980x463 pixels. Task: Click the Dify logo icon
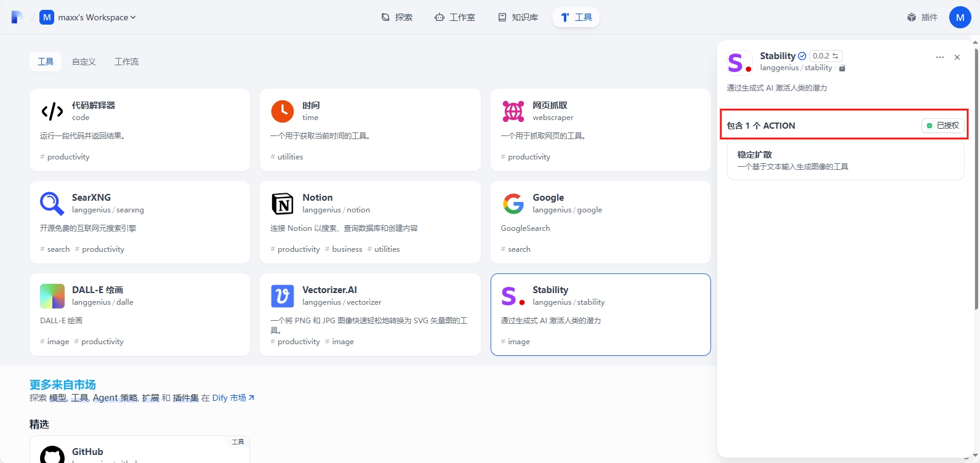coord(17,17)
